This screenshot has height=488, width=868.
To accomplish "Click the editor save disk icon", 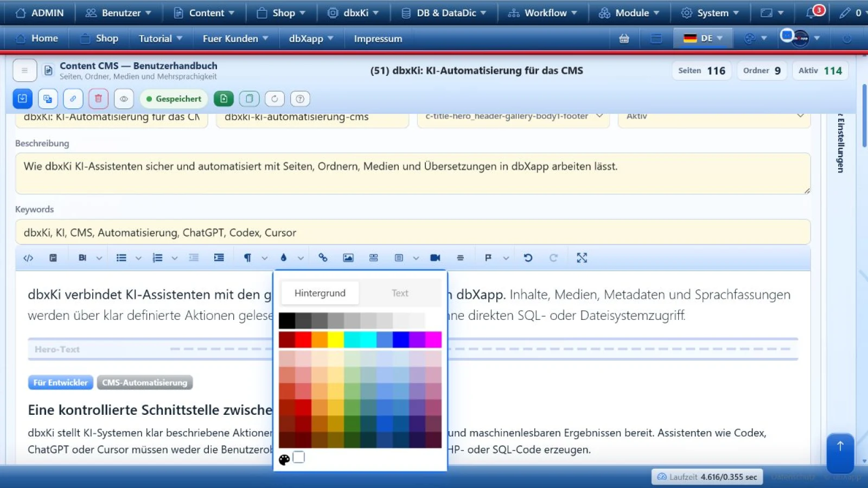I will click(x=53, y=258).
